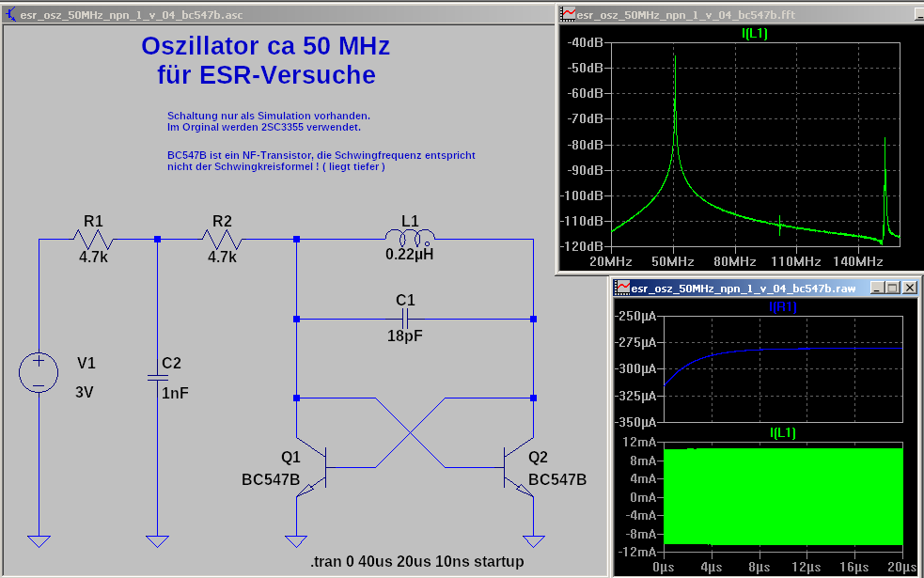Image resolution: width=924 pixels, height=578 pixels.
Task: Click the 0.22µH inductor value
Action: (410, 255)
